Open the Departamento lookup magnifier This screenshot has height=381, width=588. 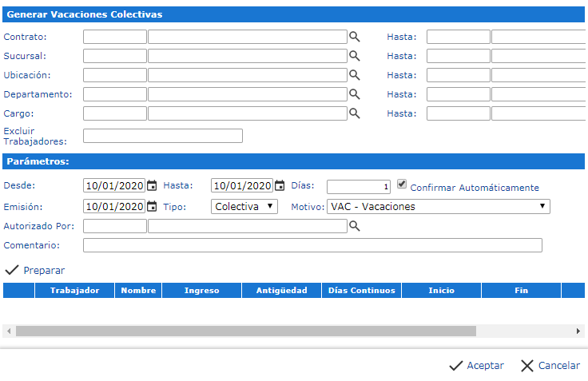355,94
